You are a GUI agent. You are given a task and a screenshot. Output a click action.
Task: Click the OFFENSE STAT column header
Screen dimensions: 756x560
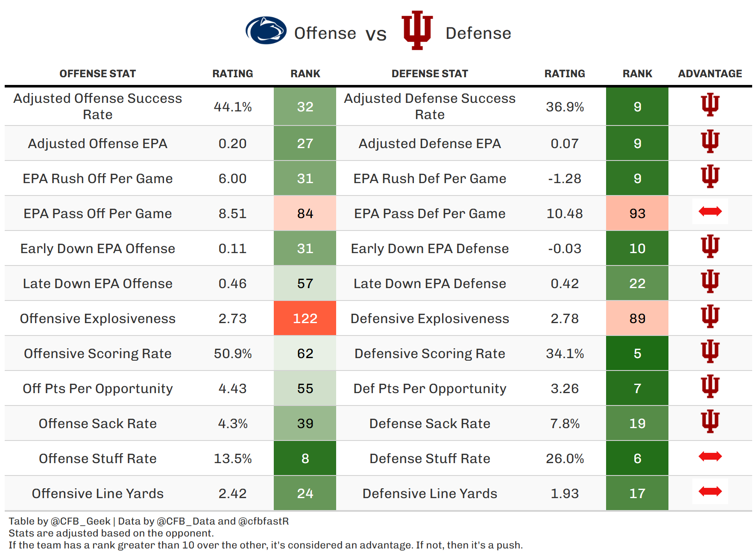(x=97, y=74)
